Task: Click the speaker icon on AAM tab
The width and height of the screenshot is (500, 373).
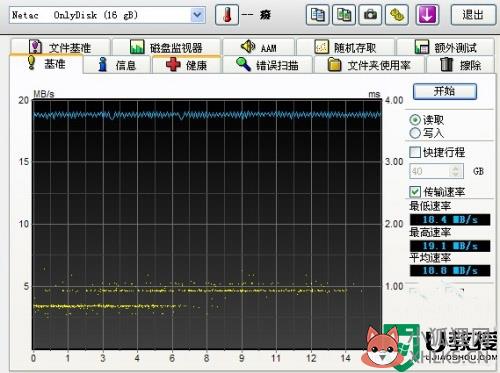Action: coord(248,47)
